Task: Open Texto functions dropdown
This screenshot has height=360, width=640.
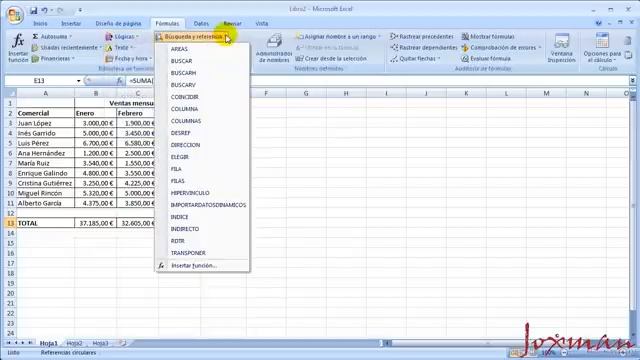Action: pyautogui.click(x=120, y=48)
